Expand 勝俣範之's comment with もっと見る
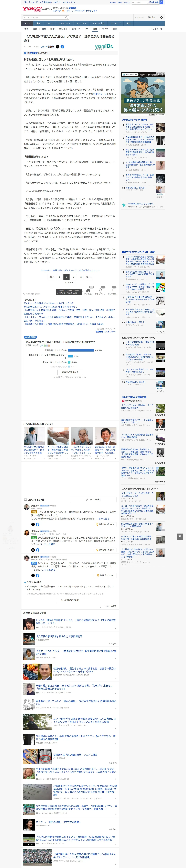The width and height of the screenshot is (186, 868). tap(50, 570)
